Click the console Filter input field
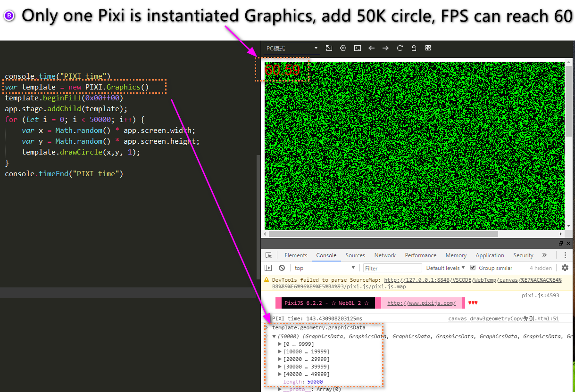The height and width of the screenshot is (392, 575). (392, 268)
